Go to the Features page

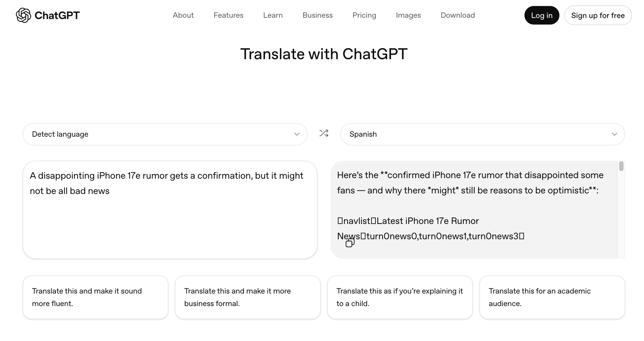[x=228, y=15]
